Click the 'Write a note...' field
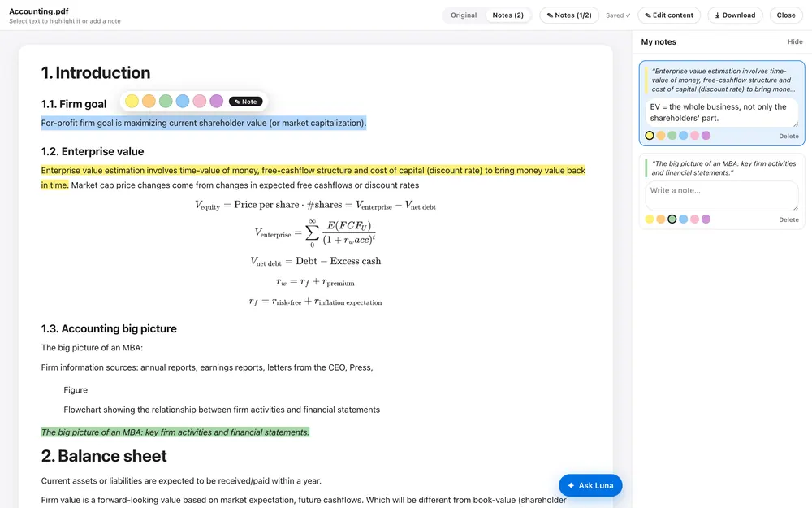 (721, 195)
